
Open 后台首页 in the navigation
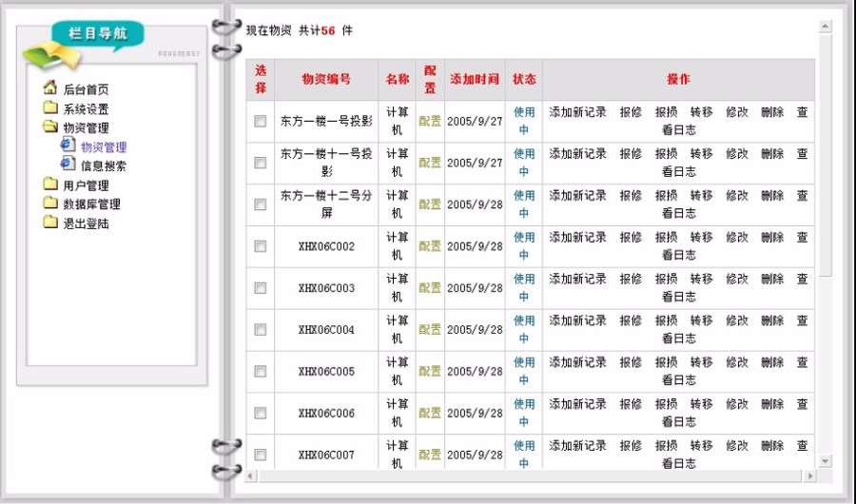click(87, 89)
